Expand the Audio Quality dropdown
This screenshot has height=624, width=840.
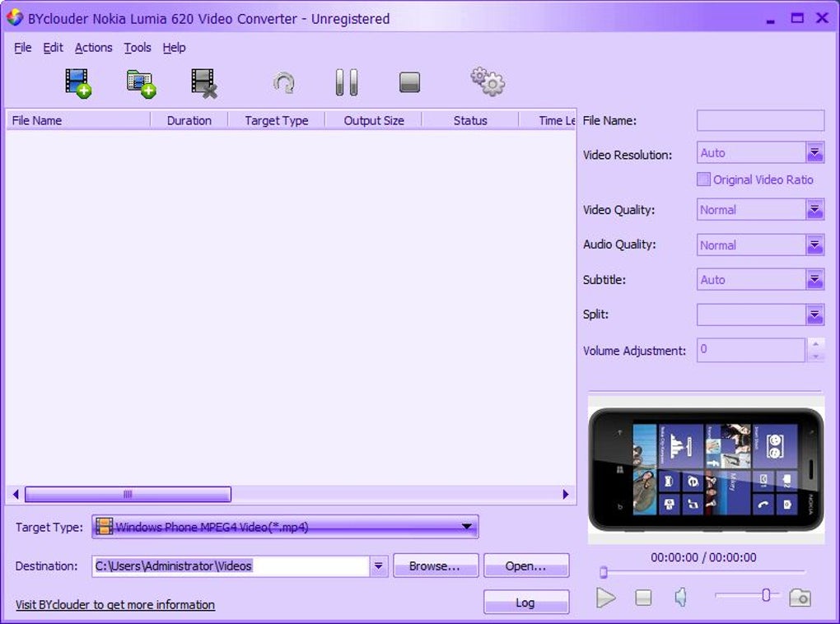[814, 244]
